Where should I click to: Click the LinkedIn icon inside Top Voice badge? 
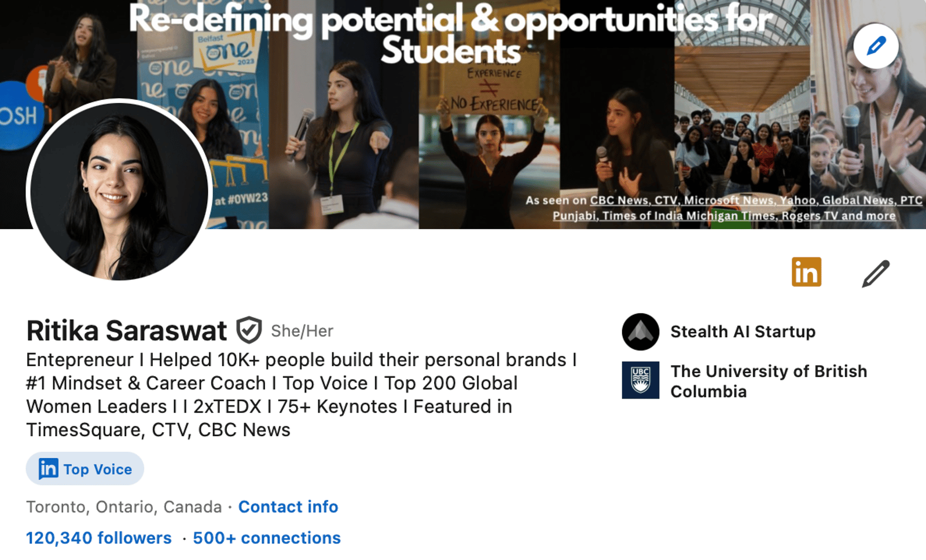click(48, 469)
